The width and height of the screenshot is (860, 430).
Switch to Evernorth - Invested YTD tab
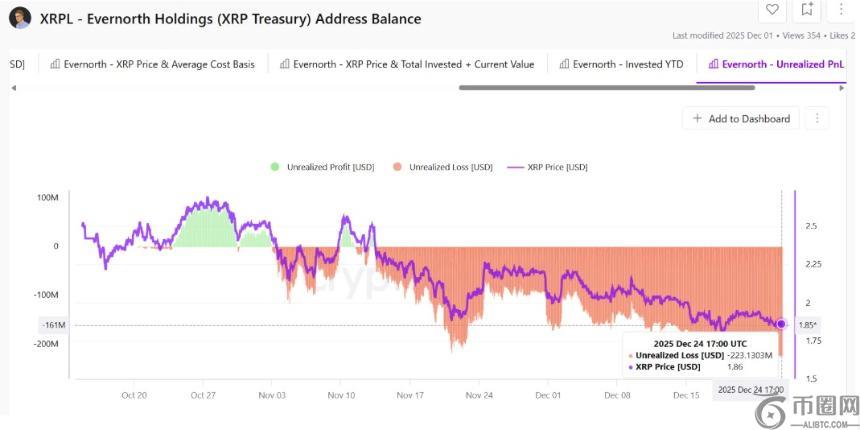click(620, 64)
